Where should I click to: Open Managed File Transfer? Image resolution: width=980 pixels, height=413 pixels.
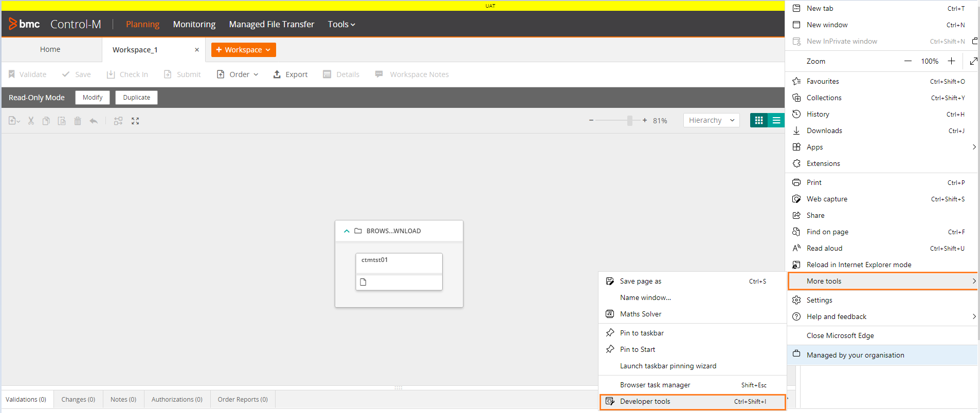point(271,24)
